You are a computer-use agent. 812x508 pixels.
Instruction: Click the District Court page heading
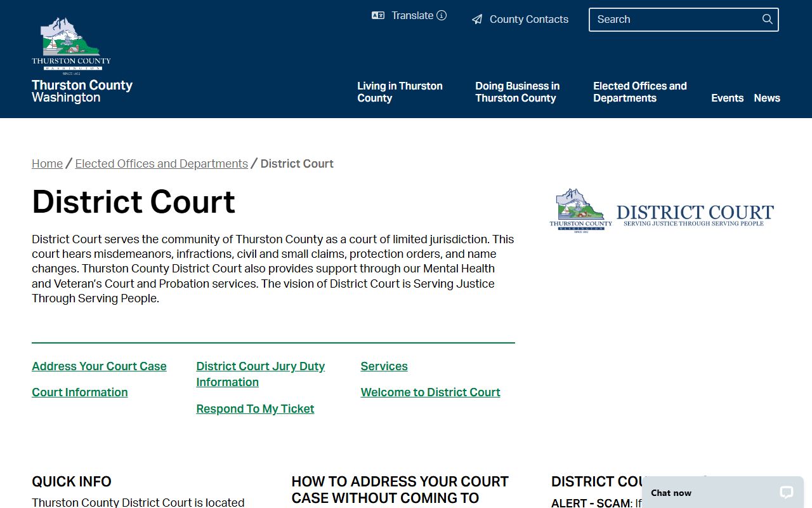tap(133, 201)
